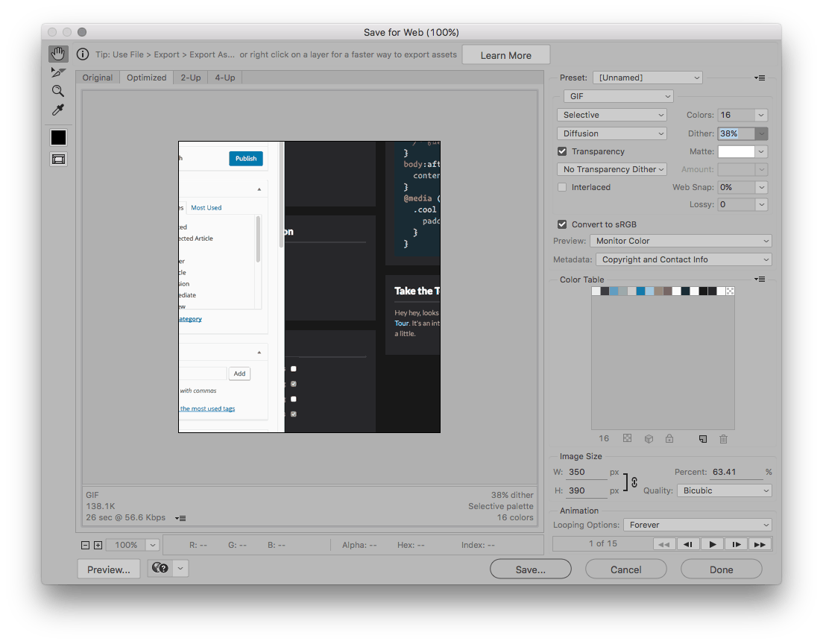
Task: Switch to the 4-Up tab
Action: (x=225, y=78)
